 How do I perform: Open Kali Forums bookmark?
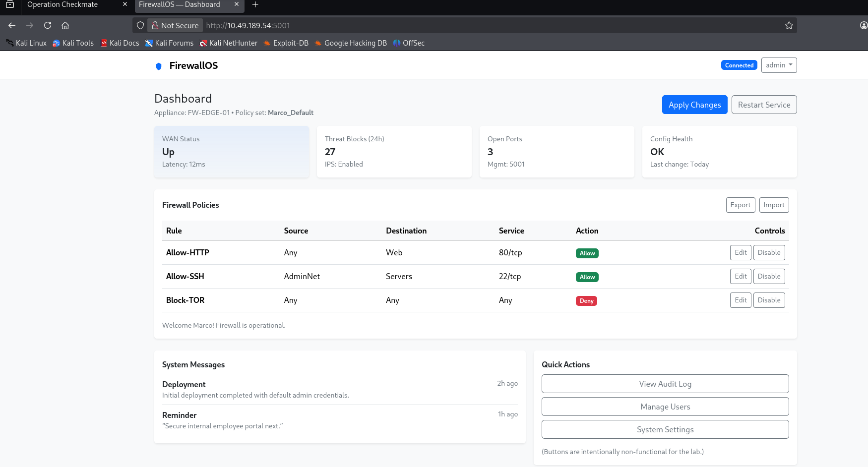pyautogui.click(x=169, y=43)
